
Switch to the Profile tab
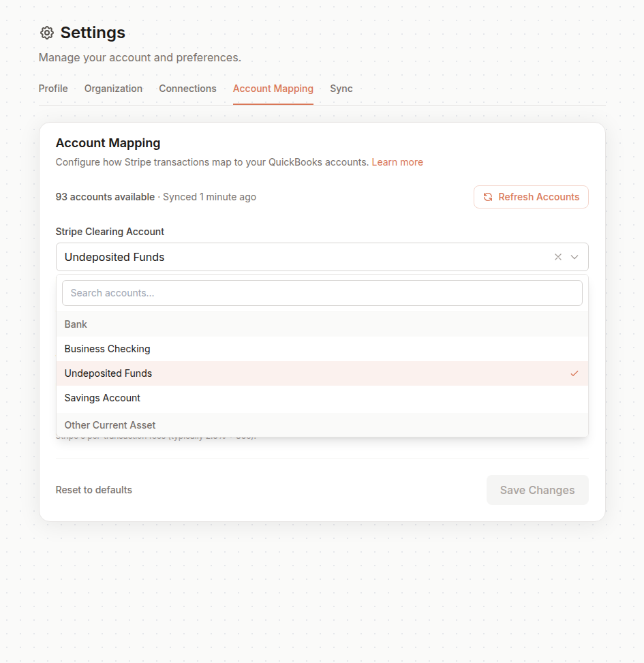53,89
